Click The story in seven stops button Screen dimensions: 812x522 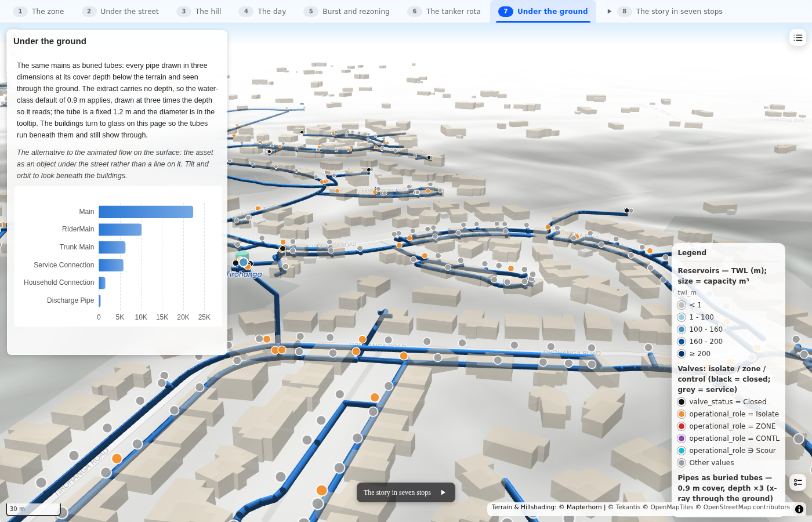(406, 492)
